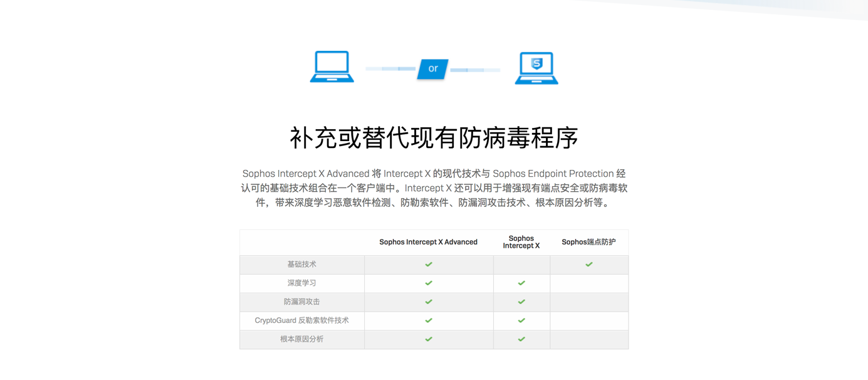Click the heading 补充或替代现有防病毒程序
Image resolution: width=868 pixels, height=380 pixels.
tap(434, 138)
